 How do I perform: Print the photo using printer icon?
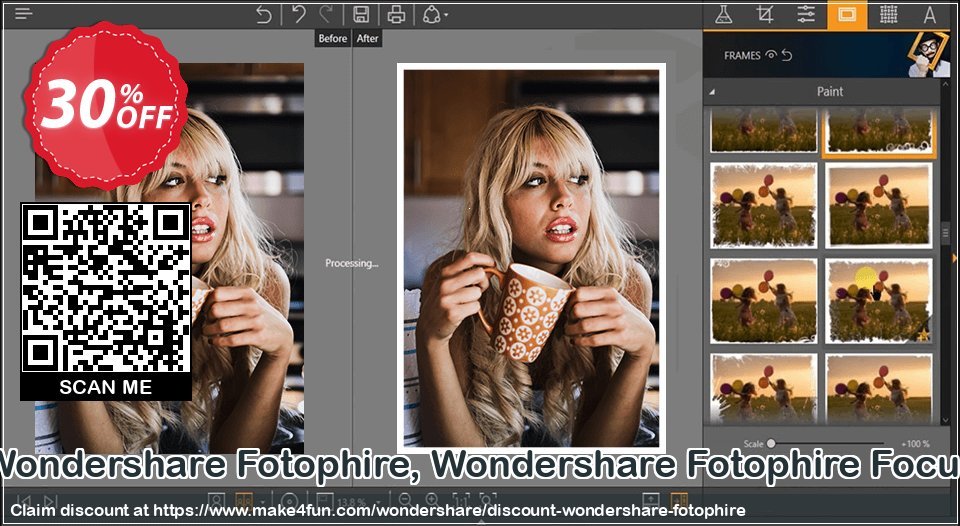pyautogui.click(x=396, y=14)
